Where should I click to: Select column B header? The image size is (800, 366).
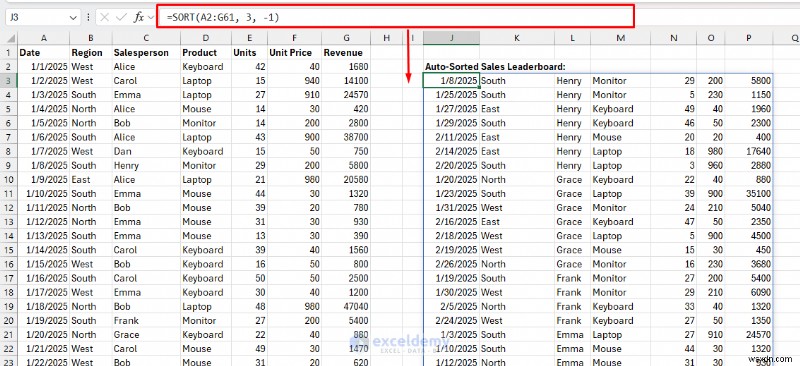[x=91, y=38]
